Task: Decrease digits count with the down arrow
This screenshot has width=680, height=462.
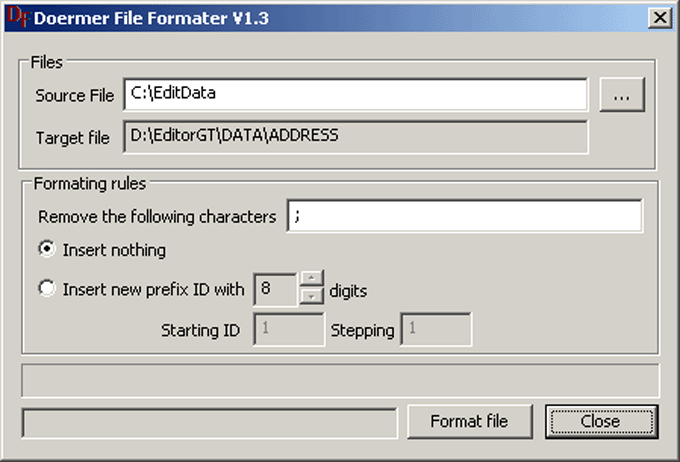Action: pos(310,297)
